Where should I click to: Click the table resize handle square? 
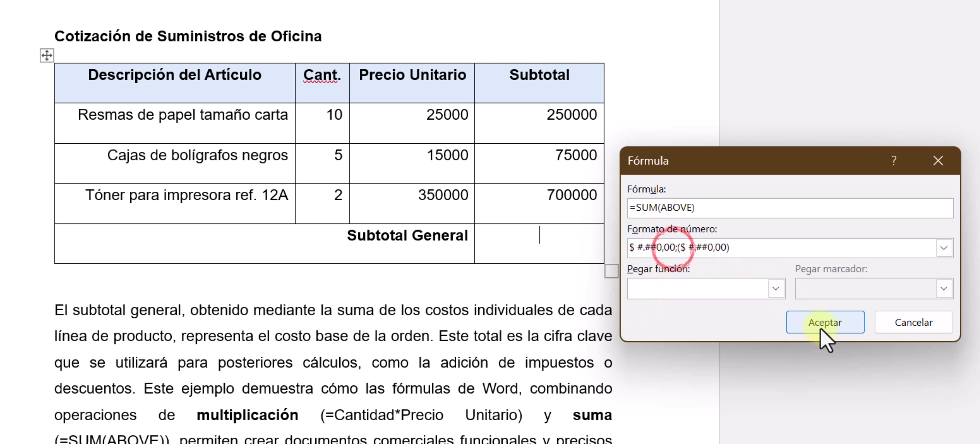point(611,271)
